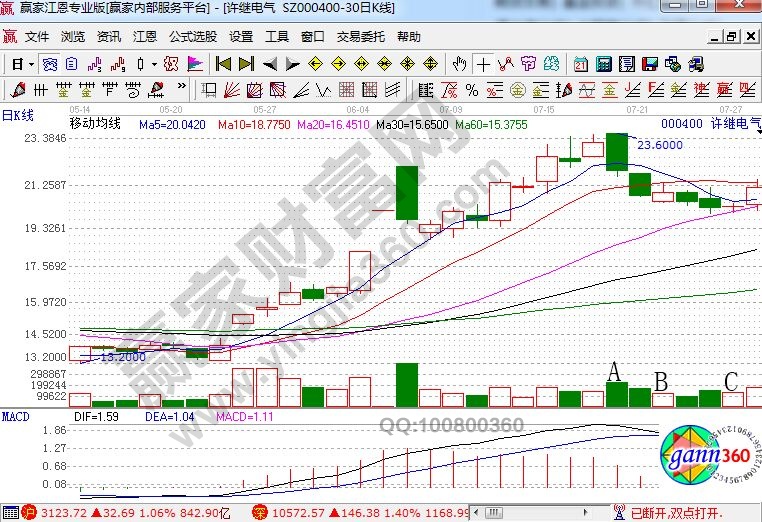Open the 公式选股 menu
The height and width of the screenshot is (522, 762).
(x=192, y=37)
